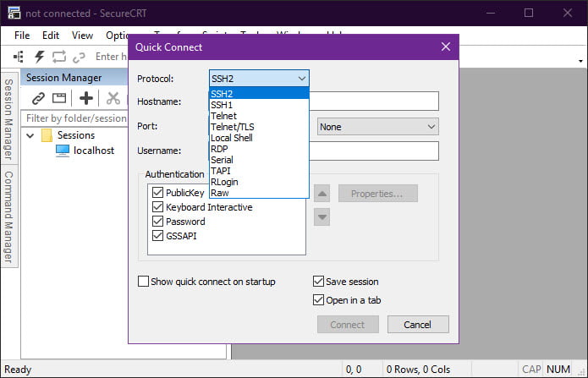Minimize the SecureCRT window
The height and width of the screenshot is (378, 588).
(491, 14)
